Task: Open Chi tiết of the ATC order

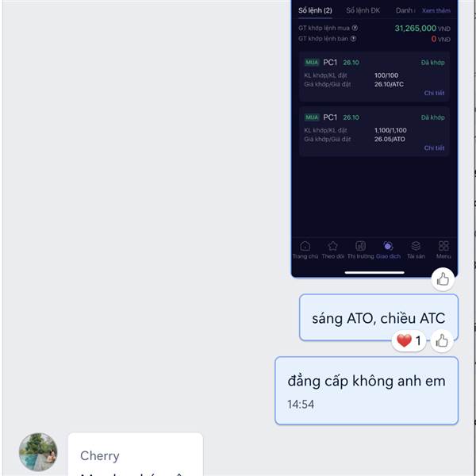Action: coord(434,93)
